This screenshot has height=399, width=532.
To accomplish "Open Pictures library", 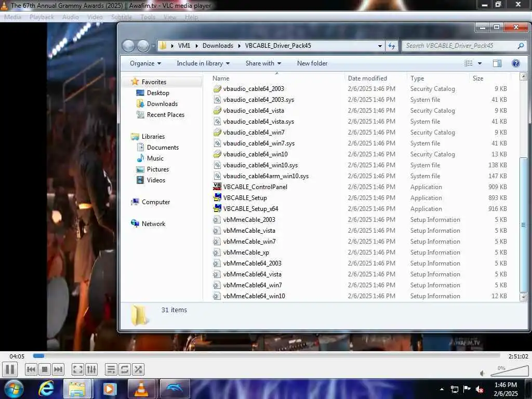I will point(158,169).
